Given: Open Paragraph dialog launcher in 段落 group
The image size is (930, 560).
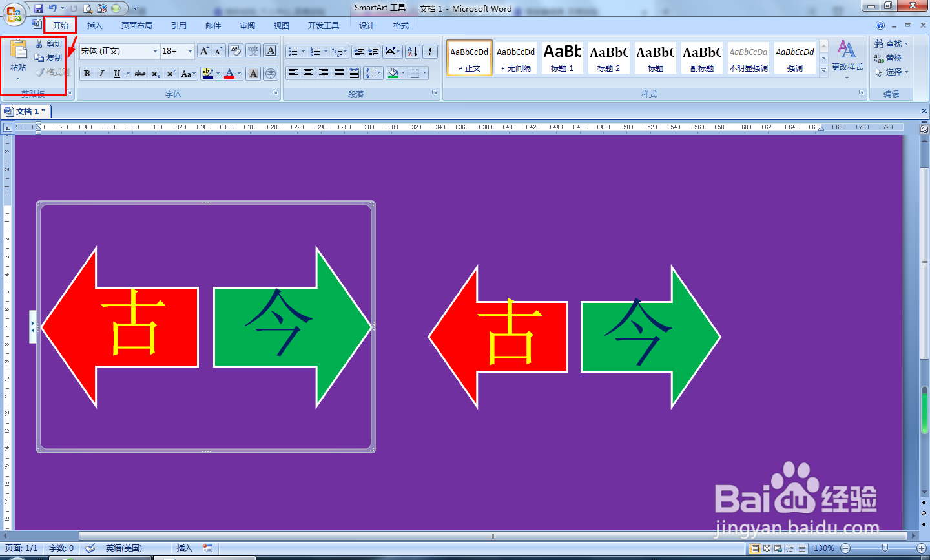Looking at the screenshot, I should 435,93.
